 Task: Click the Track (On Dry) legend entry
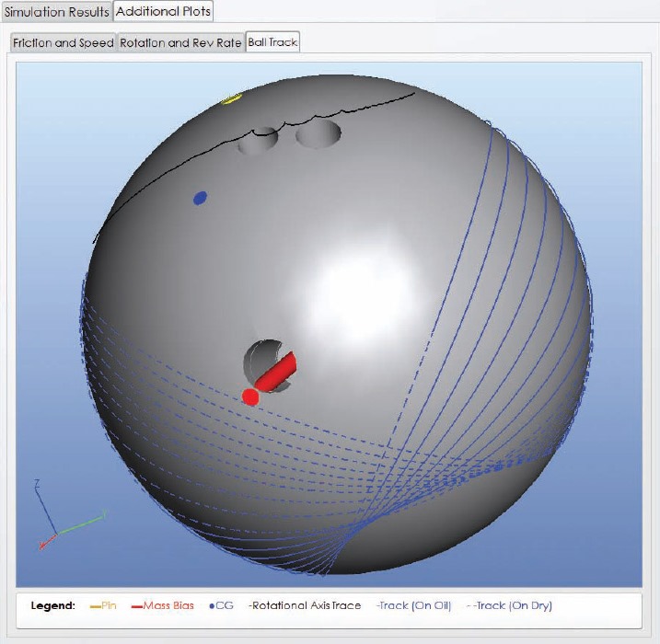[509, 605]
